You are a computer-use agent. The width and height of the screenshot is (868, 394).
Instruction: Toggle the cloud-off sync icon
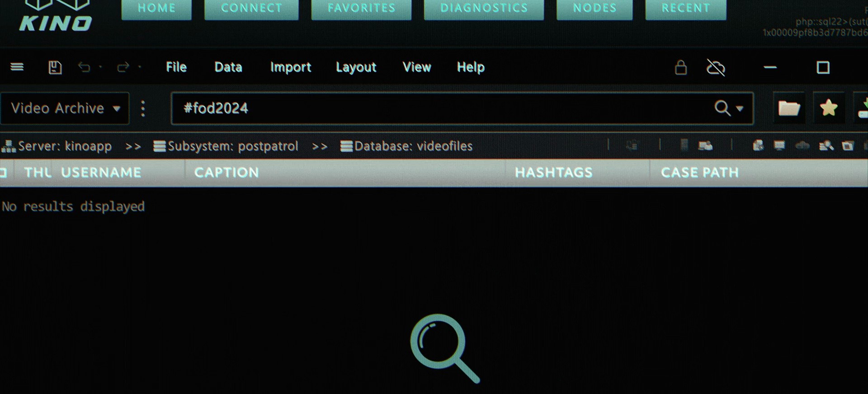tap(716, 68)
